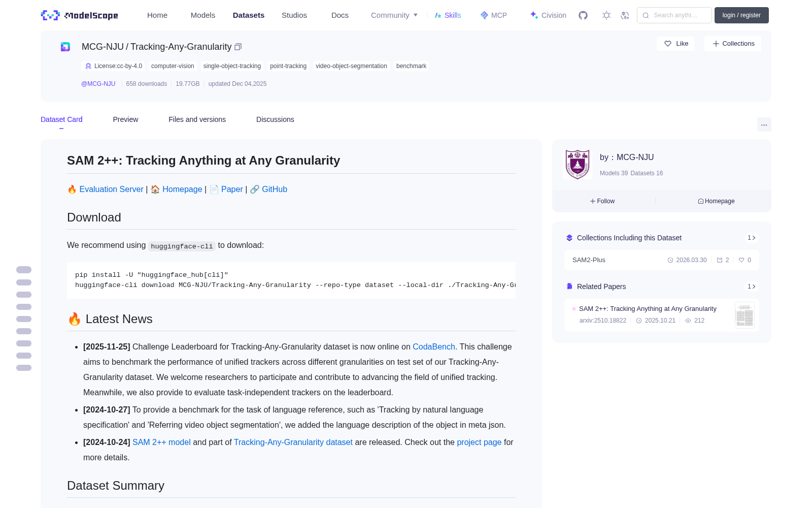Image resolution: width=812 pixels, height=508 pixels.
Task: Open the GitHub link in card
Action: [275, 189]
